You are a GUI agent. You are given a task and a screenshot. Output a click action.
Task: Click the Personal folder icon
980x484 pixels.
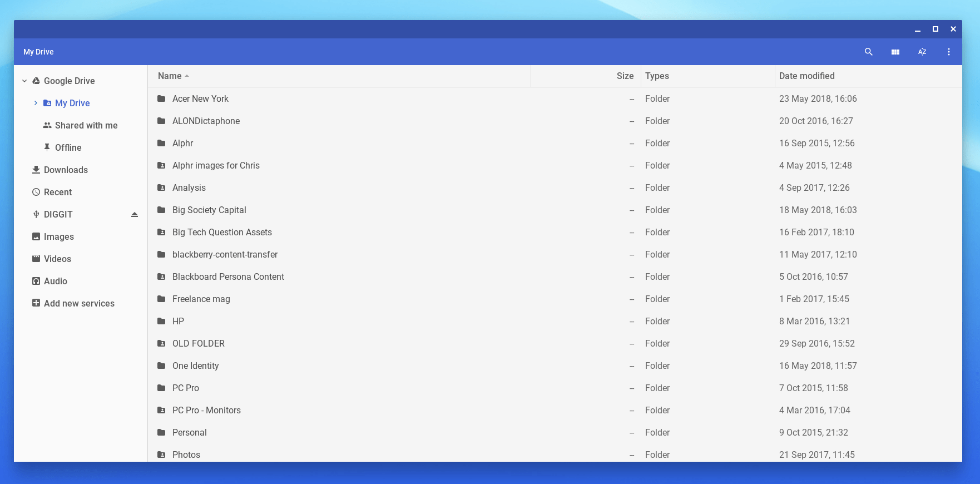coord(161,432)
